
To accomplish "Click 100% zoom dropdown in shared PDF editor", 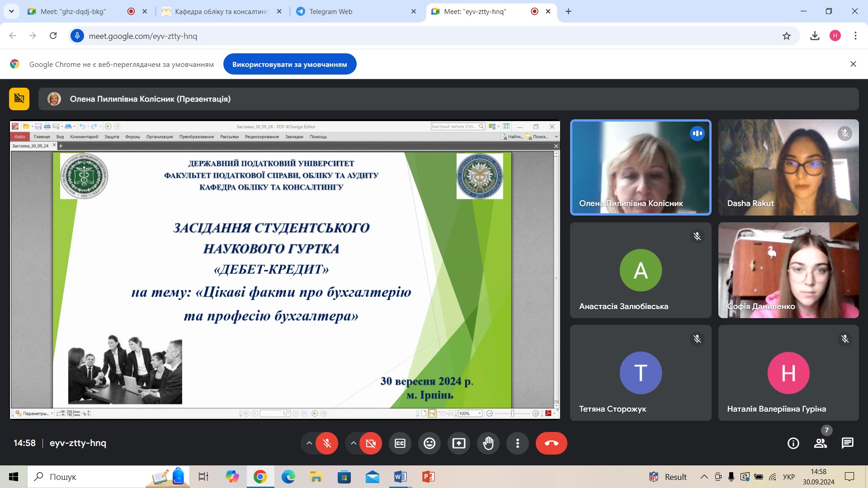I will [470, 413].
